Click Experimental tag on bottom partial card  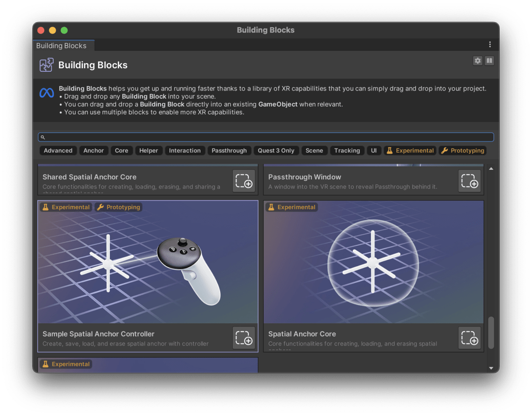66,364
